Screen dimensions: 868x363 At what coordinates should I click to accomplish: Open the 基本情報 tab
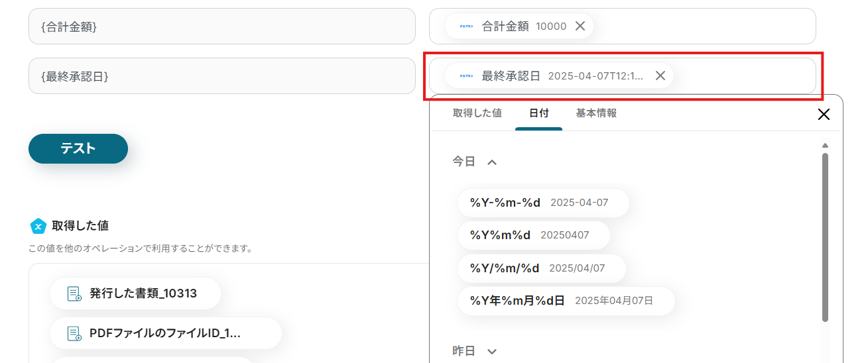coord(596,113)
